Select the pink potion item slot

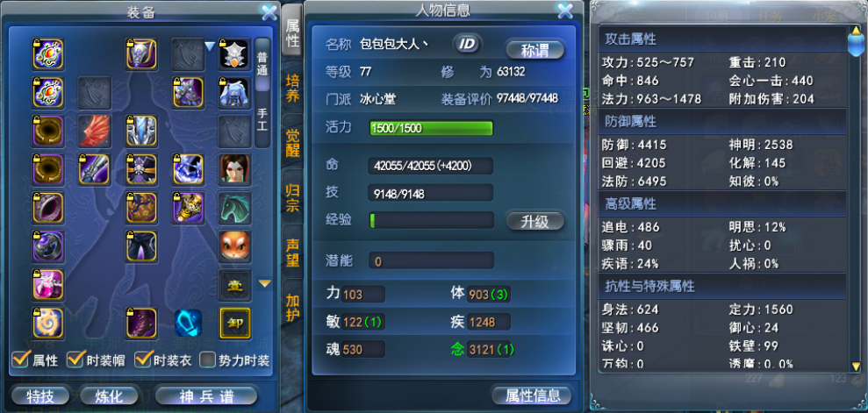click(x=48, y=285)
